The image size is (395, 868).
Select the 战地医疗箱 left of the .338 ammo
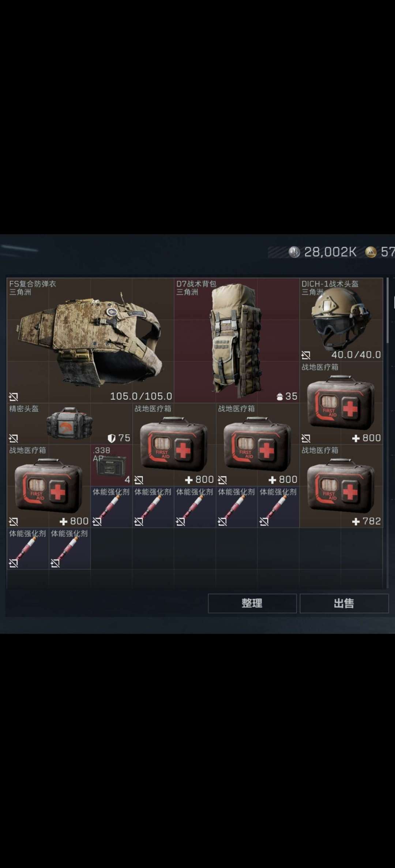(49, 486)
